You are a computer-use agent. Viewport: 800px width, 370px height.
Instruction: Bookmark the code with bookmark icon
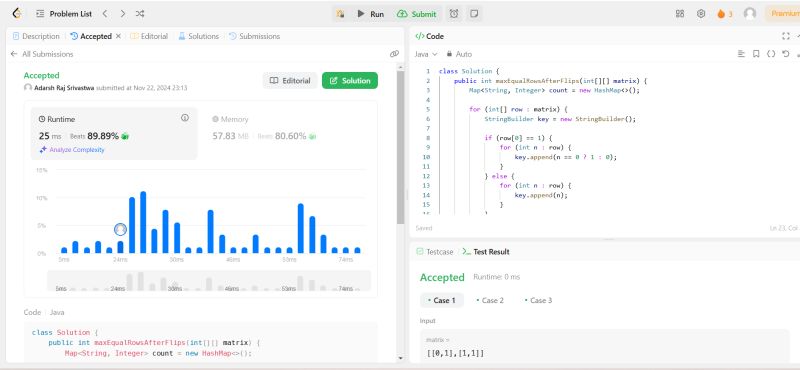point(756,54)
